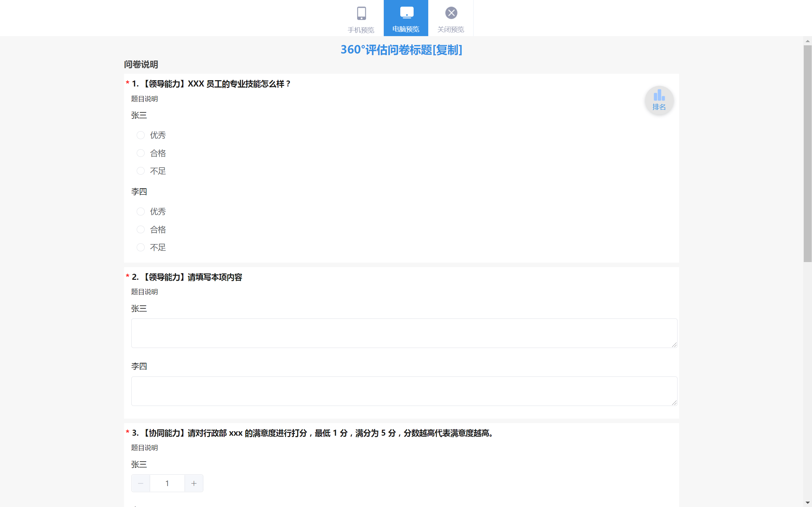
Task: Switch to 手机预览 mobile preview
Action: click(x=361, y=18)
